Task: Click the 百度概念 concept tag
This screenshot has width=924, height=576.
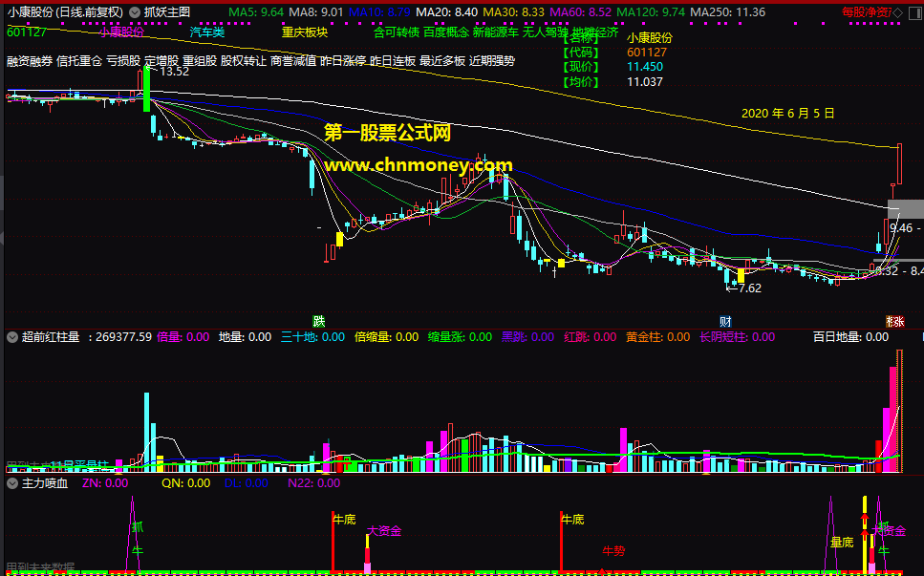Action: coord(446,32)
